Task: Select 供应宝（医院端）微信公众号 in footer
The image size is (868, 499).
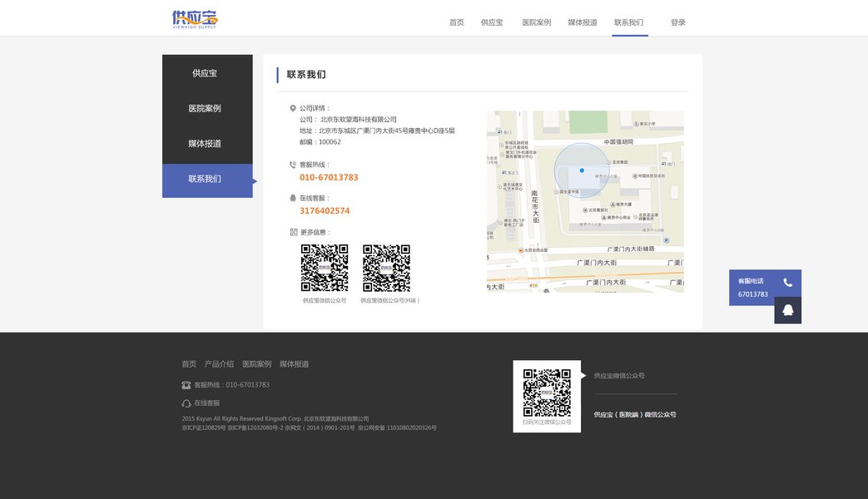Action: [x=635, y=414]
